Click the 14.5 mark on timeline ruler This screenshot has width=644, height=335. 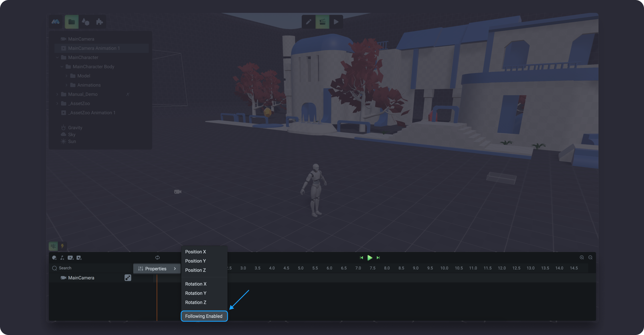click(x=574, y=268)
